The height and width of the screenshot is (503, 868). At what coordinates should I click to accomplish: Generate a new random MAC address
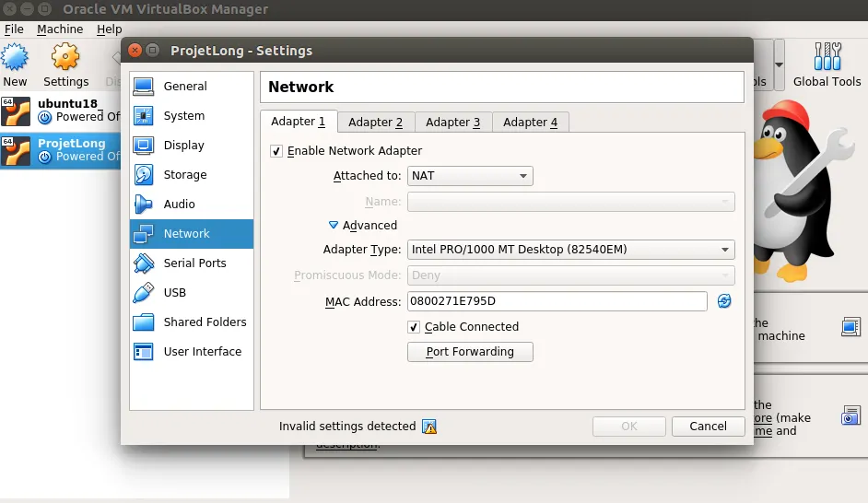point(724,301)
